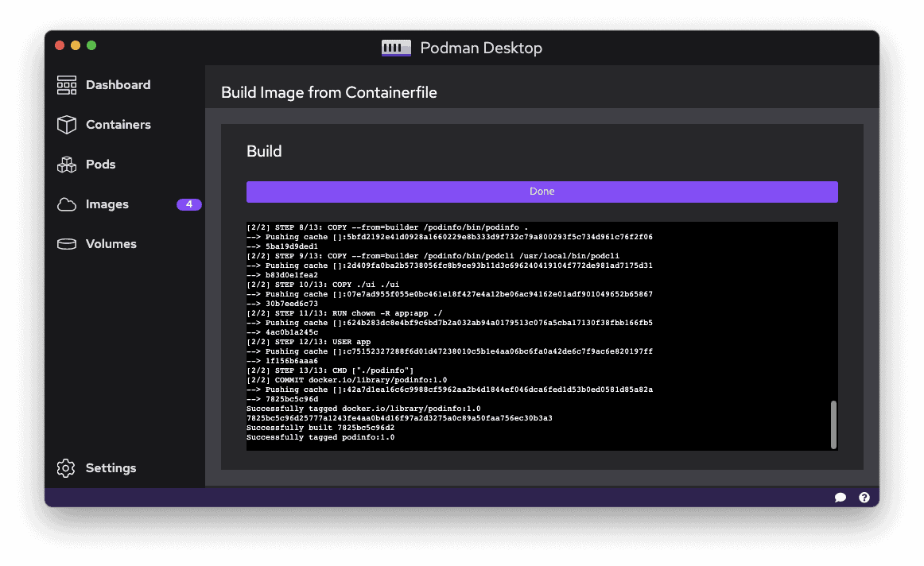This screenshot has width=924, height=566.
Task: Open Pods via its stacked-cubes icon
Action: [67, 165]
